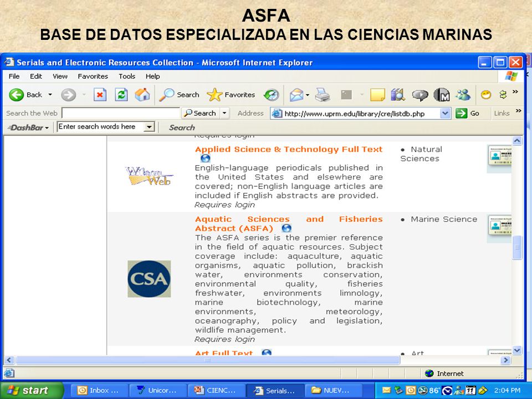Screen dimensions: 532x399
Task: Open the Home page icon
Action: click(142, 95)
